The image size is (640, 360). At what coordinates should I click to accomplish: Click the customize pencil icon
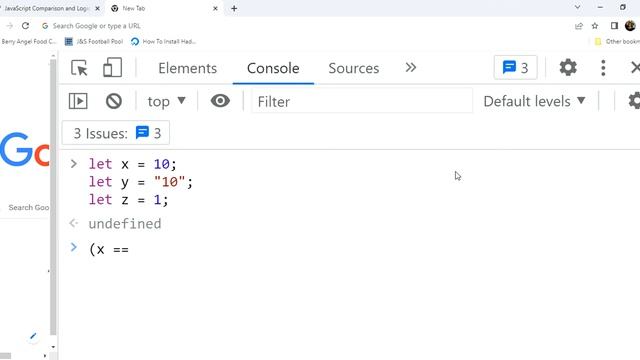(x=33, y=336)
